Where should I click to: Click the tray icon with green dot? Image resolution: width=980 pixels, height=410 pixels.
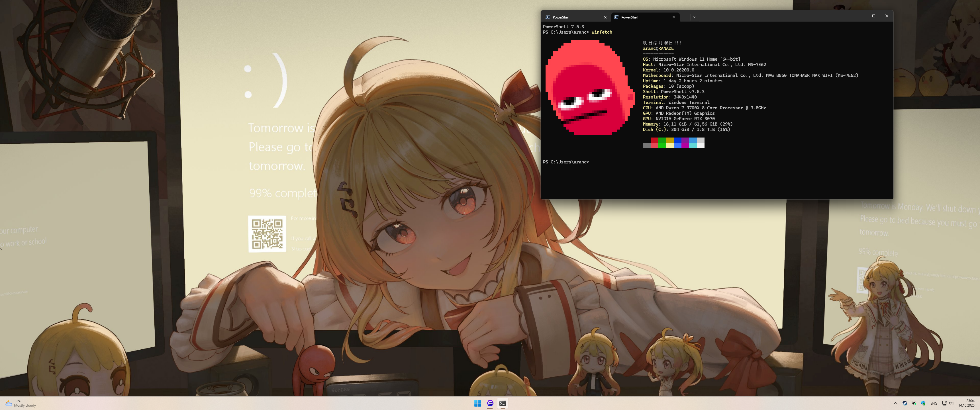point(914,403)
